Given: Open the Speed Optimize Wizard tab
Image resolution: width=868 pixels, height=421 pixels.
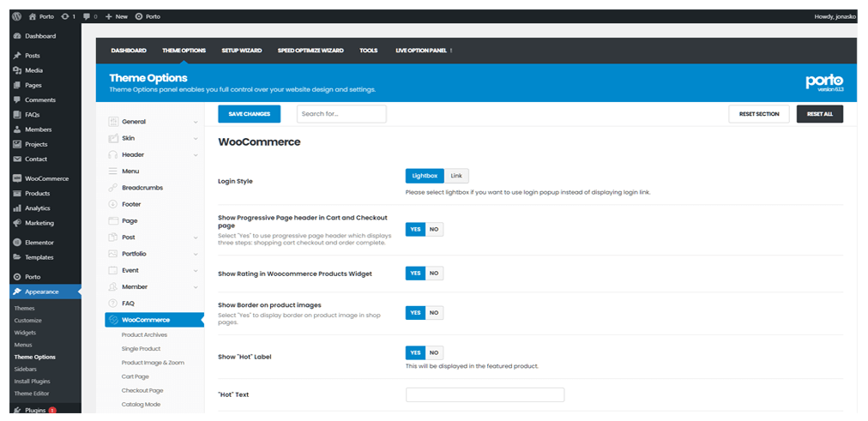Looking at the screenshot, I should [x=310, y=51].
